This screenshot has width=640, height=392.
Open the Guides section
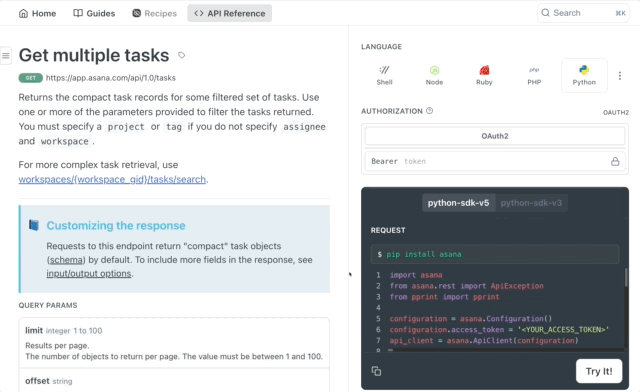click(x=94, y=13)
